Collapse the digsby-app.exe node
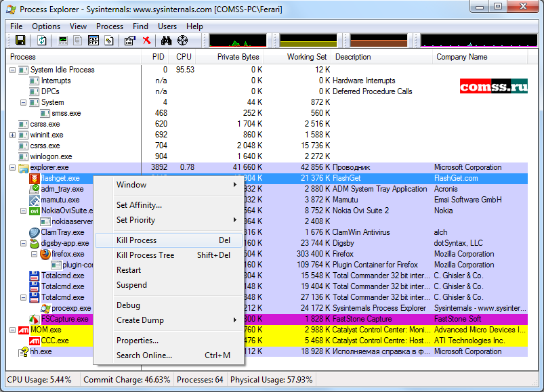The image size is (544, 392). pyautogui.click(x=23, y=243)
